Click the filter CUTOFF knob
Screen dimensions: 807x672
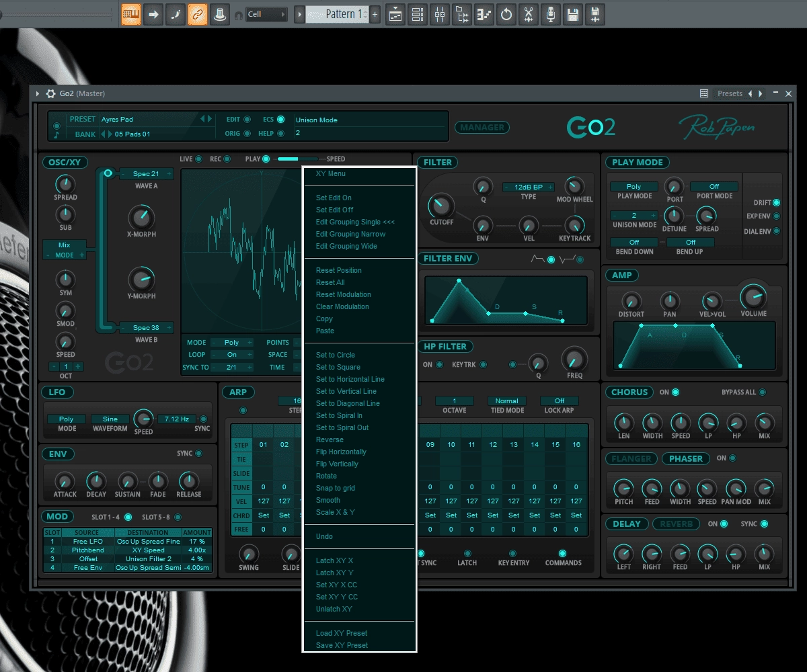click(441, 206)
